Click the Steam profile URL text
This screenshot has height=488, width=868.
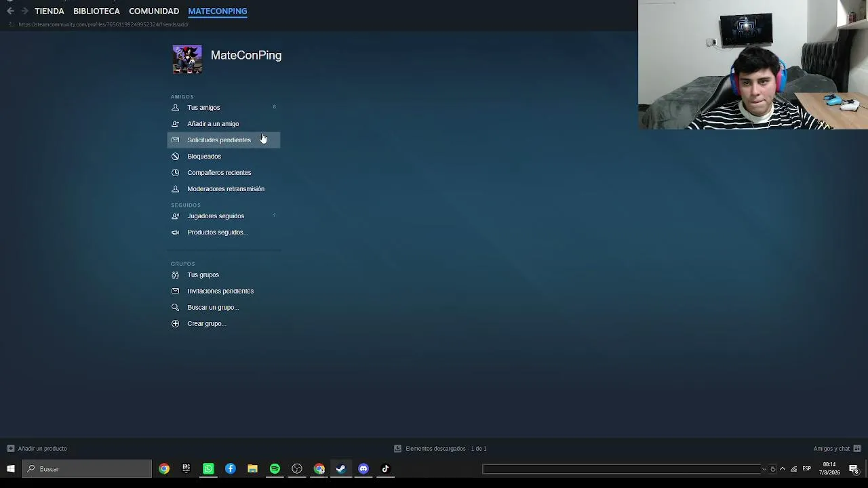(103, 24)
